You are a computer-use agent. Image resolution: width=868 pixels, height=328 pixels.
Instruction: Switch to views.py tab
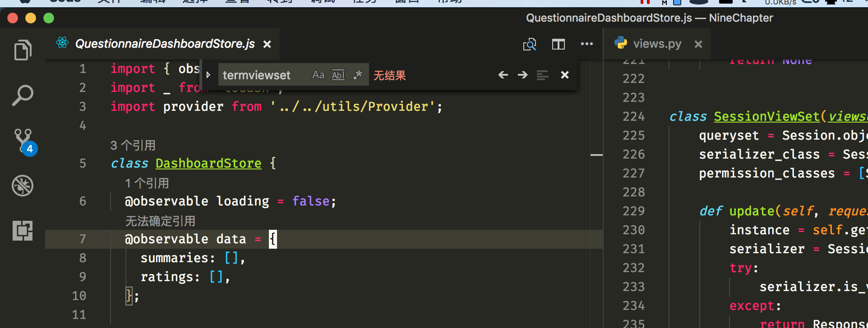657,44
